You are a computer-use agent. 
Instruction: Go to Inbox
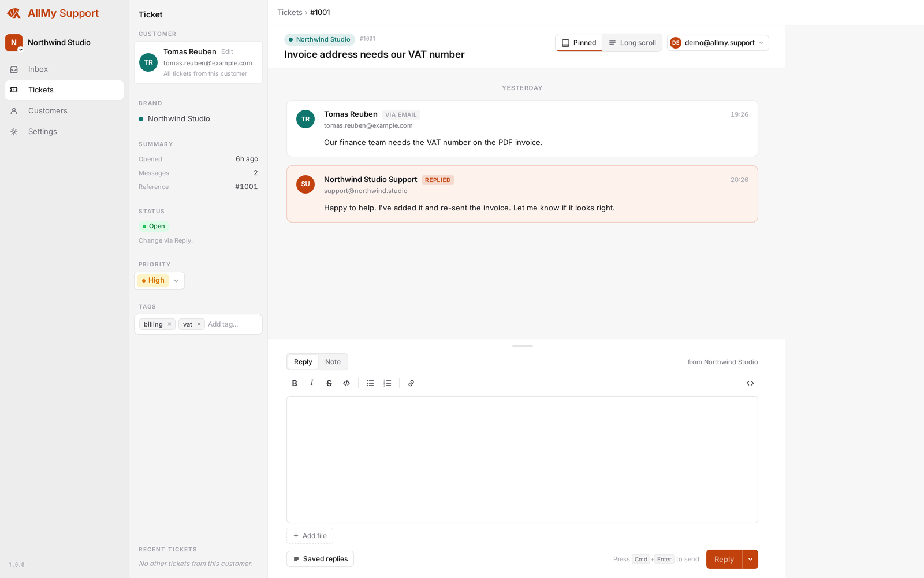64,69
